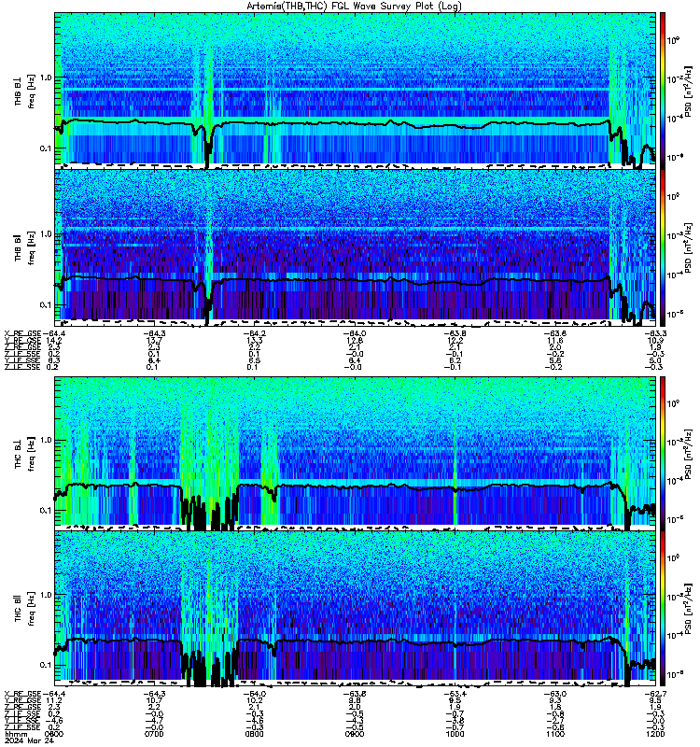Click the 1100 time tick label
Screen dimensions: 700x747
[554, 734]
